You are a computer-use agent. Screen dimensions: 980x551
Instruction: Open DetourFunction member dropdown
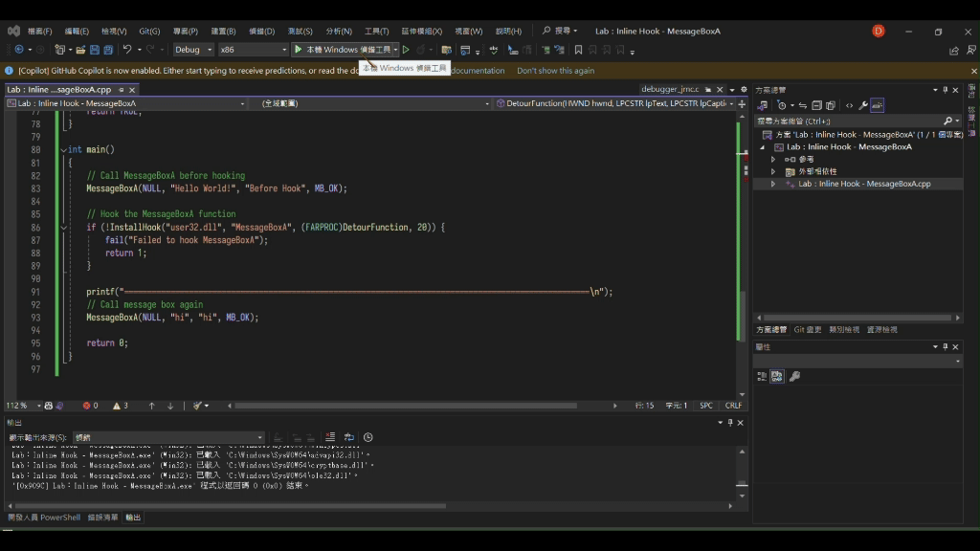point(615,103)
